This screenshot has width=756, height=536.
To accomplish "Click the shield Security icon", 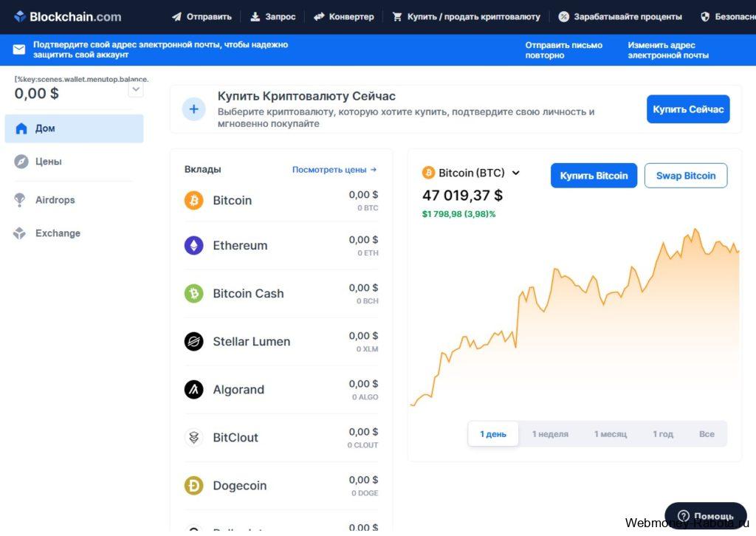I will click(705, 17).
